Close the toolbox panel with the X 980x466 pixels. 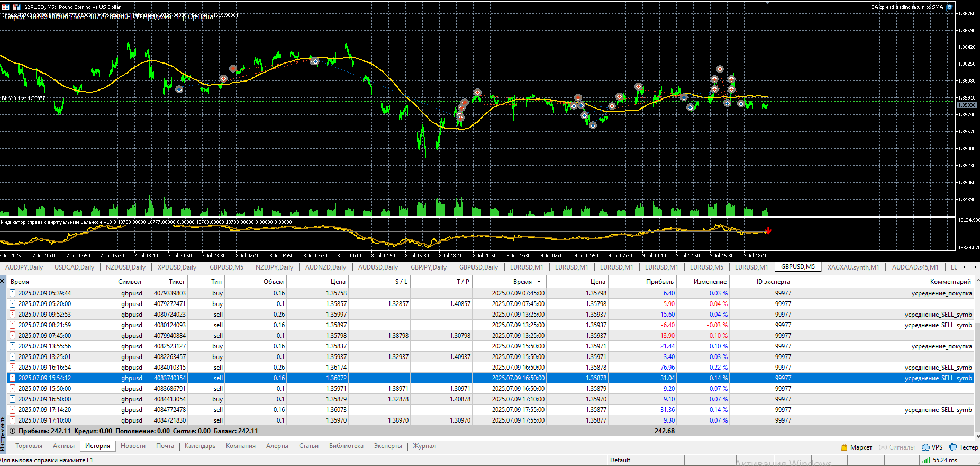(3, 281)
